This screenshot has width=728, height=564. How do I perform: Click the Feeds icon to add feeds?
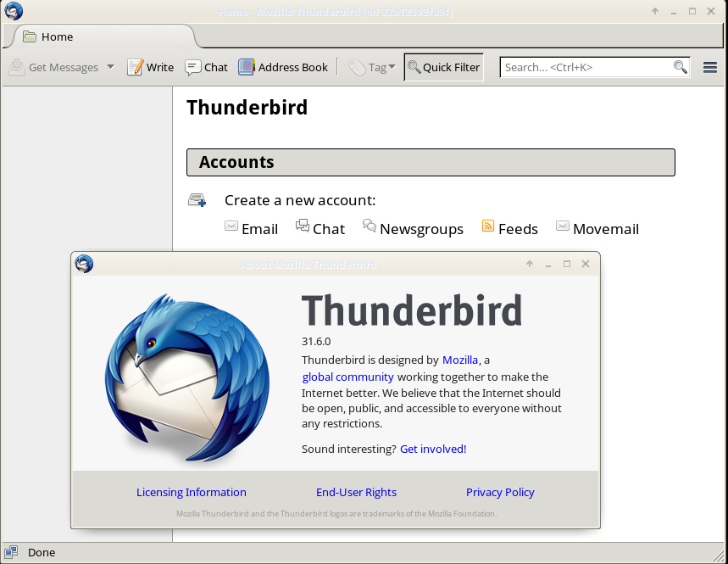tap(488, 226)
